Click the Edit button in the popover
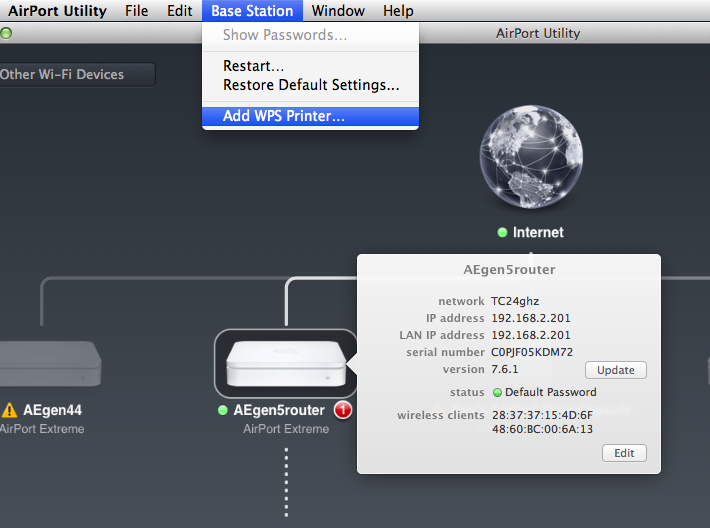Screen dimensions: 710x528 624,453
